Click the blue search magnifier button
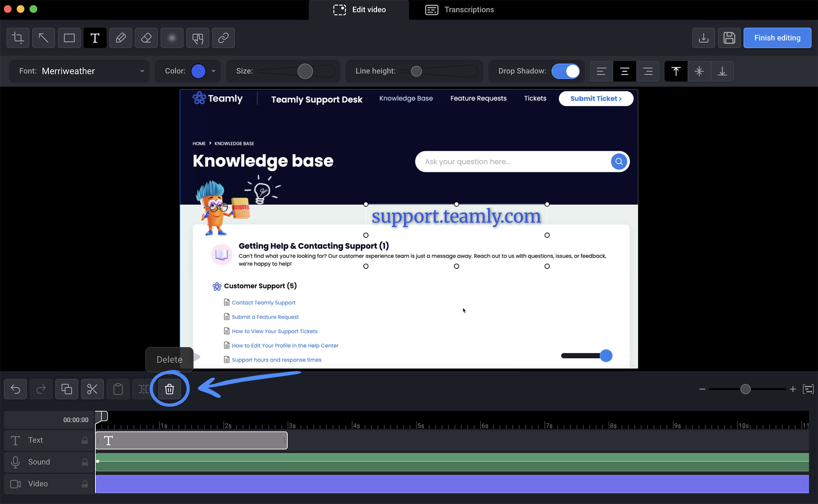This screenshot has width=818, height=504. pyautogui.click(x=619, y=161)
